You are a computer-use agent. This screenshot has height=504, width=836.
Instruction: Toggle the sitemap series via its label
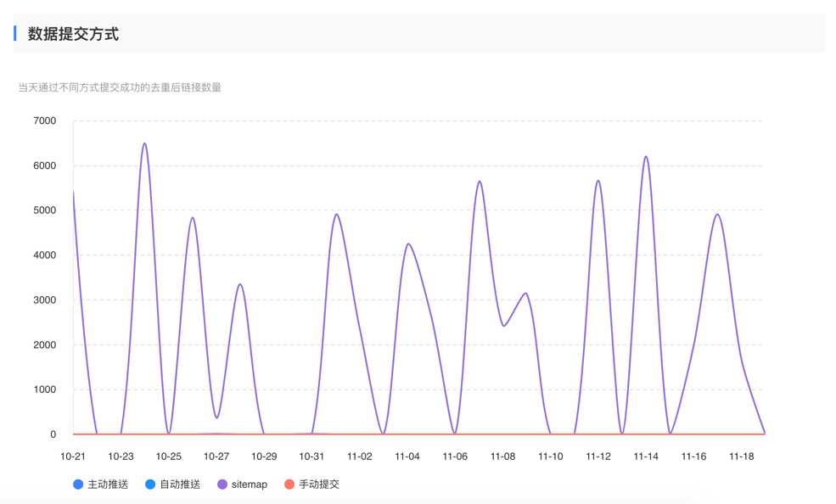point(249,484)
